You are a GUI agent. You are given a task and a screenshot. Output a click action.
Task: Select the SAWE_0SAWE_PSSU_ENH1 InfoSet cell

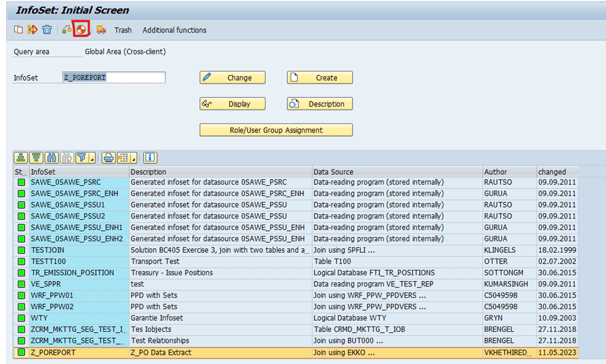pos(79,228)
